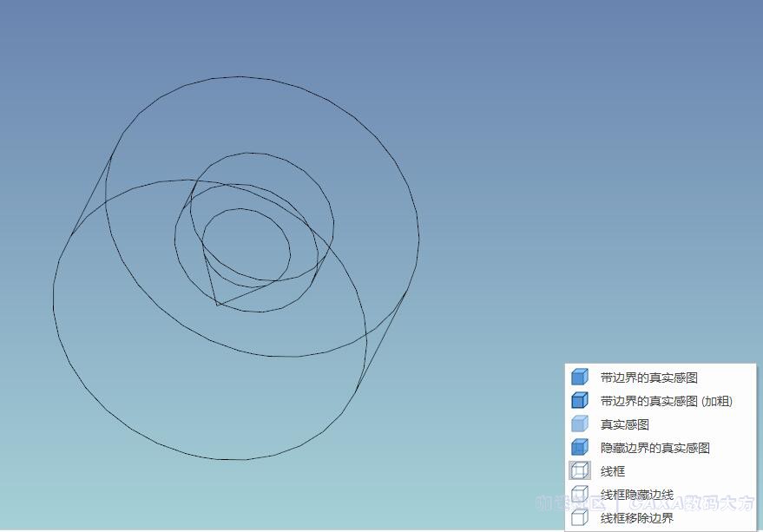Choose 线框移除边界 display option
The height and width of the screenshot is (532, 763).
click(x=636, y=518)
